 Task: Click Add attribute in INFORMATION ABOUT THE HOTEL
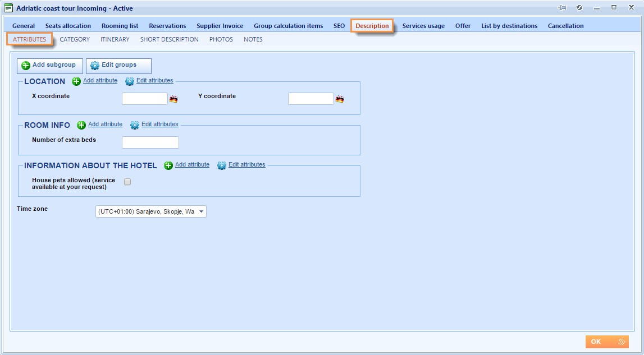192,164
